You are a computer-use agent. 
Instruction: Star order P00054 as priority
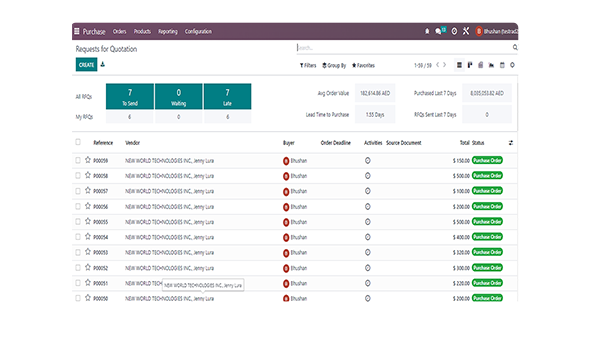88,236
